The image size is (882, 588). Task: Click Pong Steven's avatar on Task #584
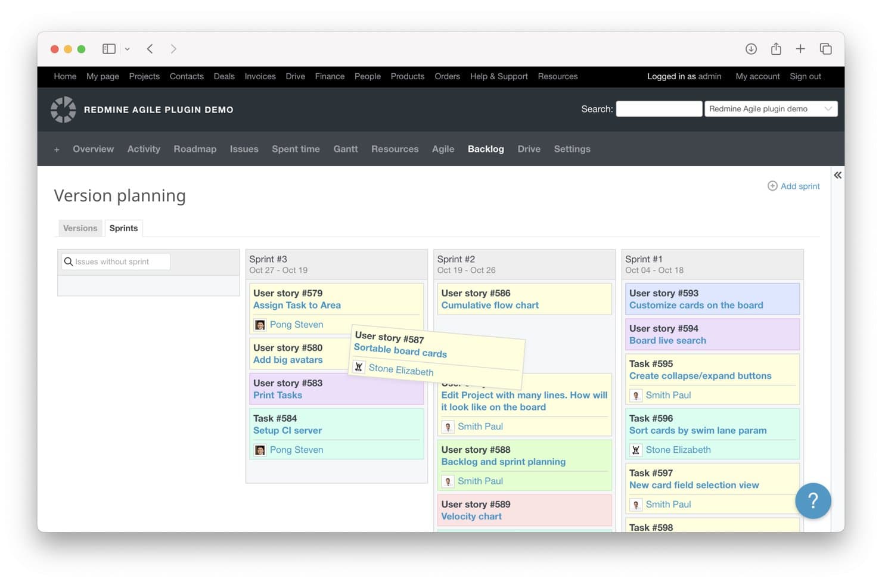(260, 450)
